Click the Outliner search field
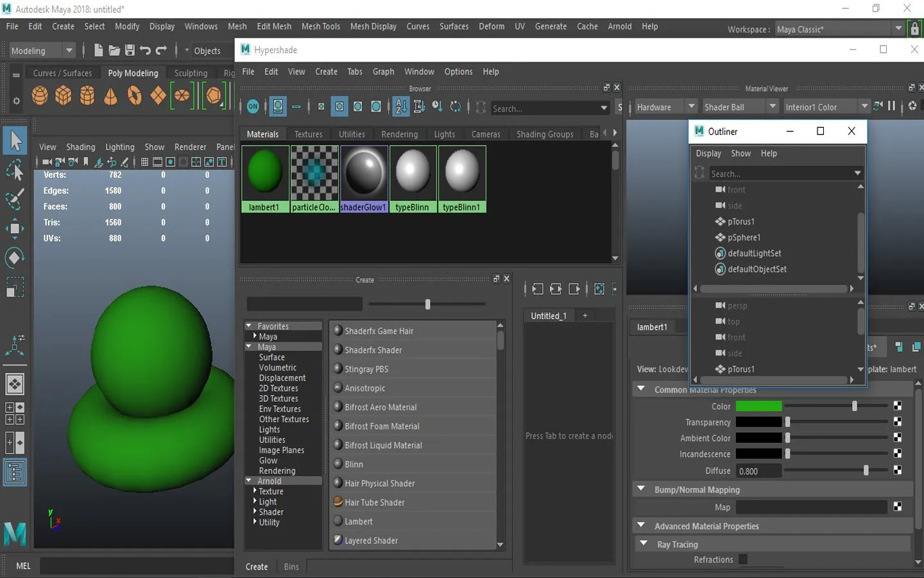924x578 pixels. click(x=785, y=173)
